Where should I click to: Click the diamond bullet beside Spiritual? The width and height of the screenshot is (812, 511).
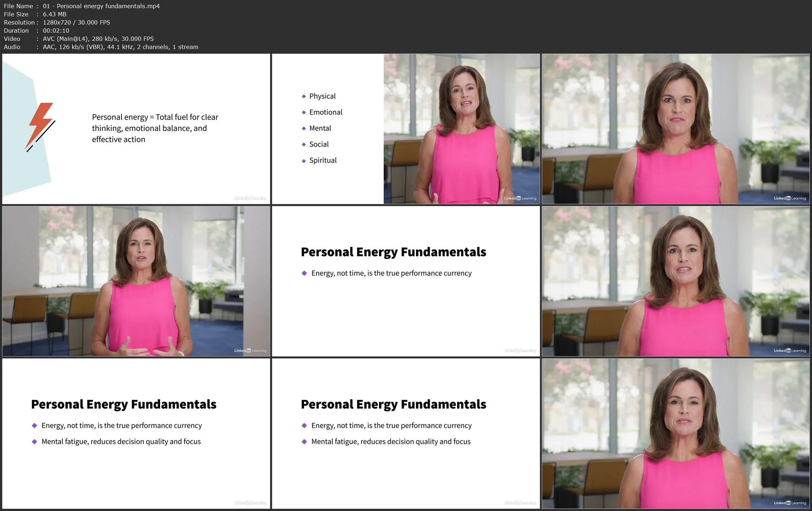pos(304,161)
